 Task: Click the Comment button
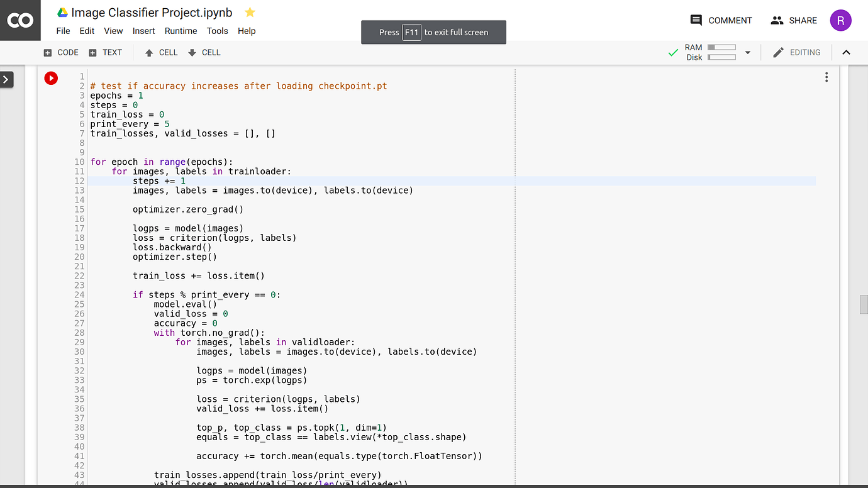[x=721, y=20]
